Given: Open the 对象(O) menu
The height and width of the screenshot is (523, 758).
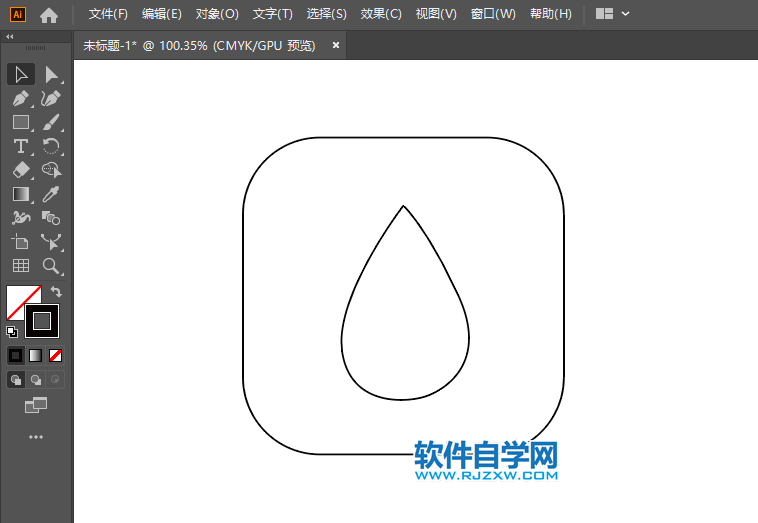Looking at the screenshot, I should point(217,14).
